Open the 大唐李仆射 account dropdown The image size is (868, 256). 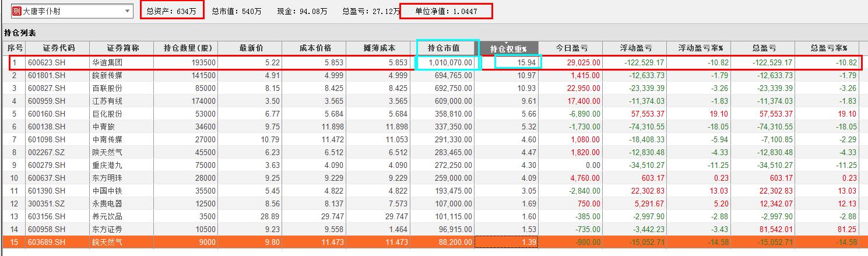tap(128, 10)
